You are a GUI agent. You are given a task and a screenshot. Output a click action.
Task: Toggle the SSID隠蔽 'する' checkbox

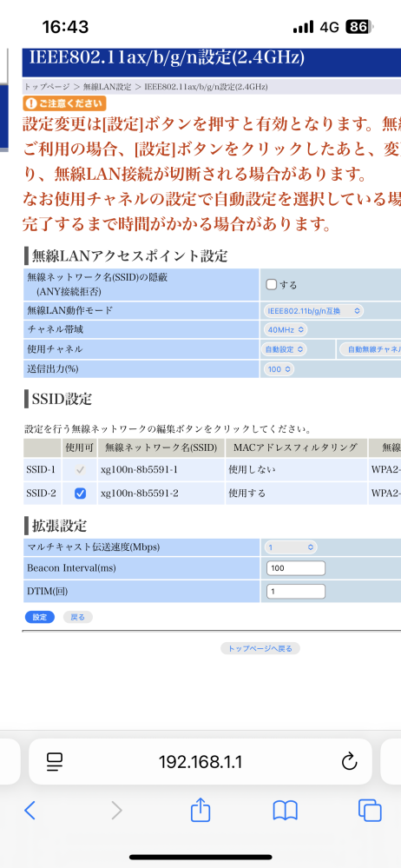click(x=271, y=284)
